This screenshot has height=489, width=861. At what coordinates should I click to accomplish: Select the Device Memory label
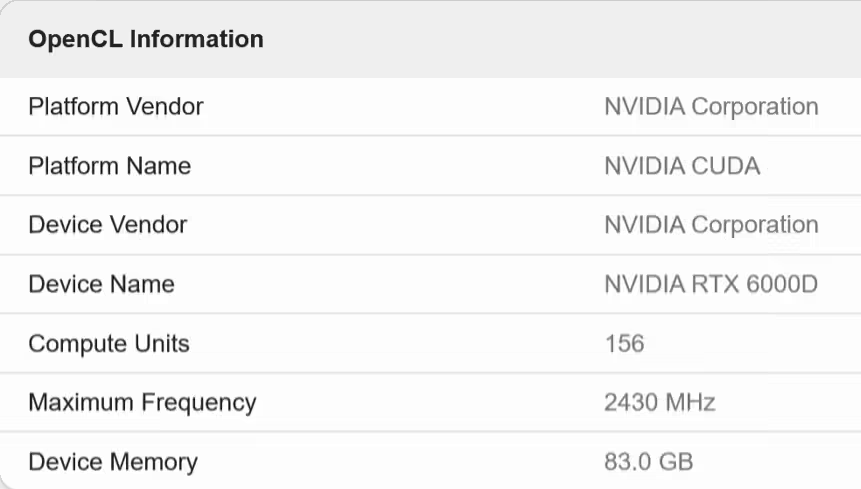pos(112,462)
